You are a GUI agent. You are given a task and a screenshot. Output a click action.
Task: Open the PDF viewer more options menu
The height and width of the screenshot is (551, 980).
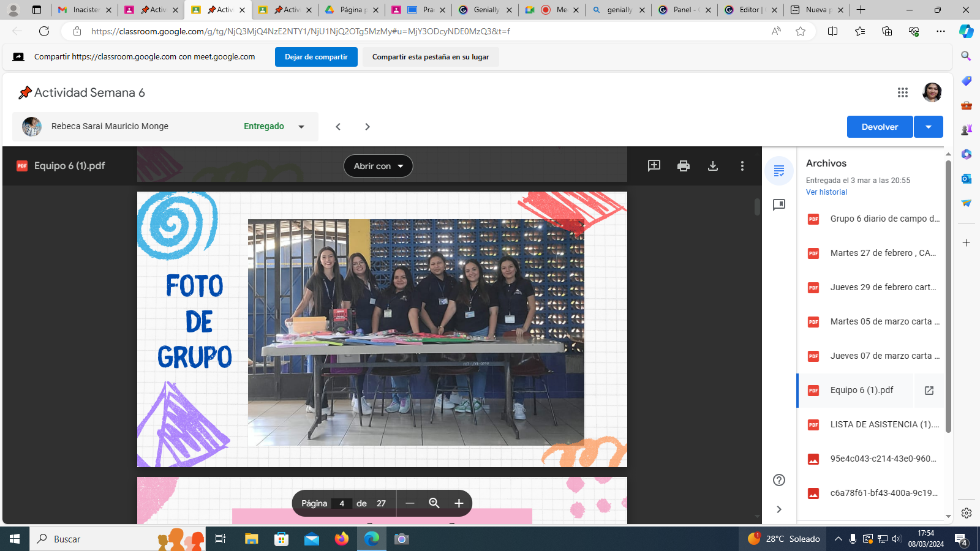point(742,166)
